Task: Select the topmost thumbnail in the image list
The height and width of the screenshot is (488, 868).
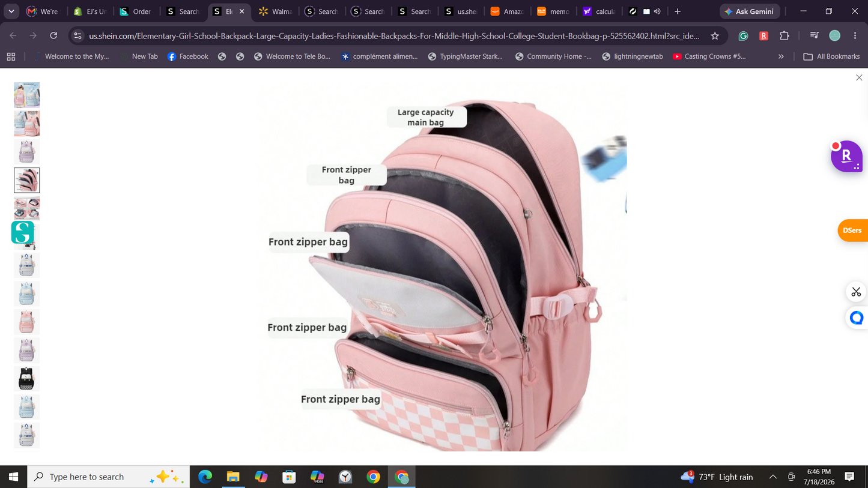Action: click(x=26, y=95)
